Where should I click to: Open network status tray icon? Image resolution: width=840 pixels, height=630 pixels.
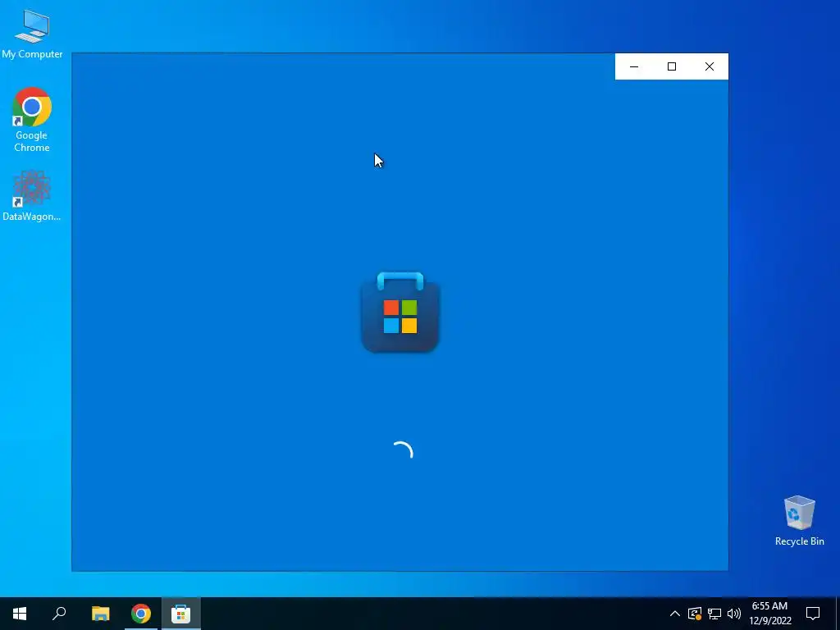tap(714, 614)
